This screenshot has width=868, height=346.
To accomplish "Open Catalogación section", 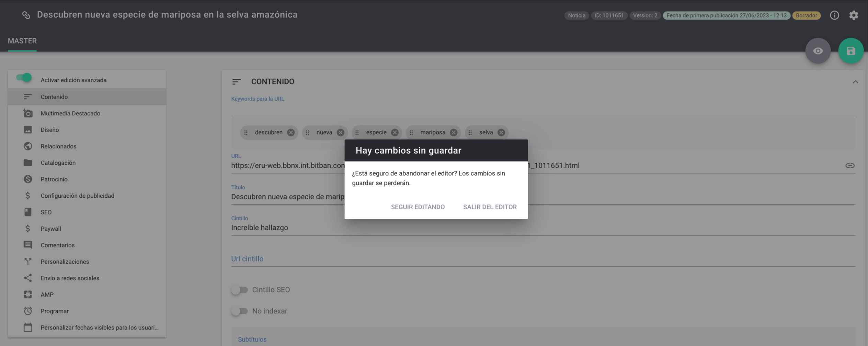I will pyautogui.click(x=87, y=163).
